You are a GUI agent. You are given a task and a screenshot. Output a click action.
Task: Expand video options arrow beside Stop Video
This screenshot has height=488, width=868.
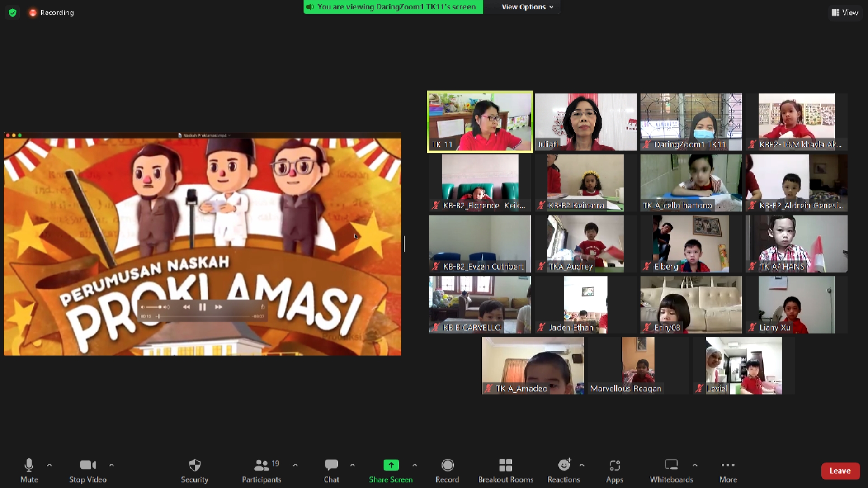click(112, 465)
